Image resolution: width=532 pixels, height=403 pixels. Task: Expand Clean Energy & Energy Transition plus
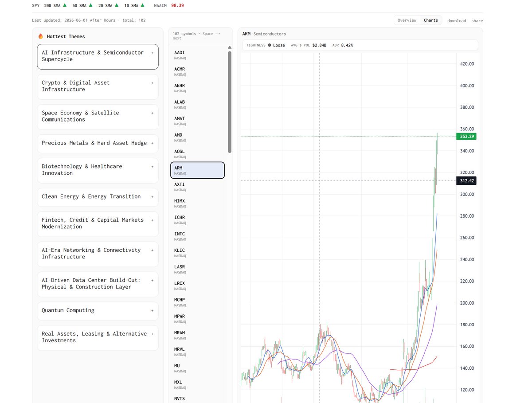click(153, 196)
